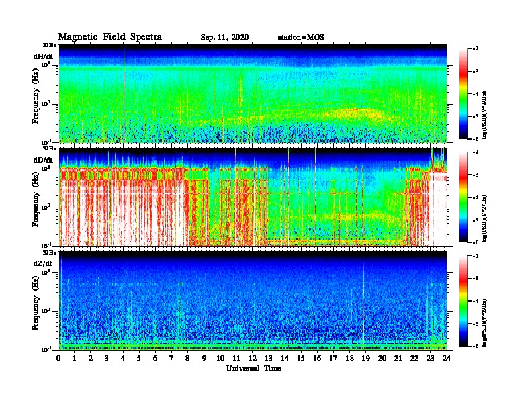Click the dZ/dt spectrogram plot
532x411 pixels.
pos(253,301)
